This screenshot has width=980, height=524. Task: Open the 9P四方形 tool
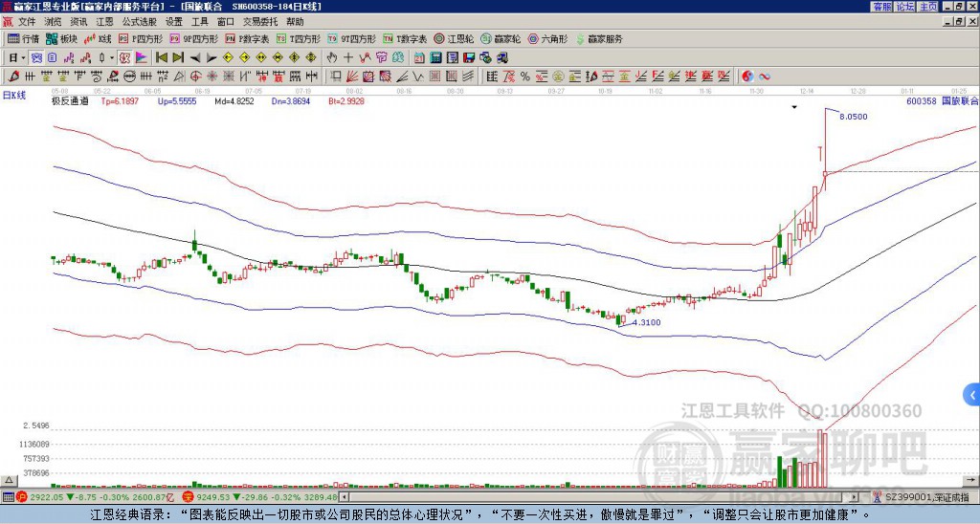[x=193, y=39]
